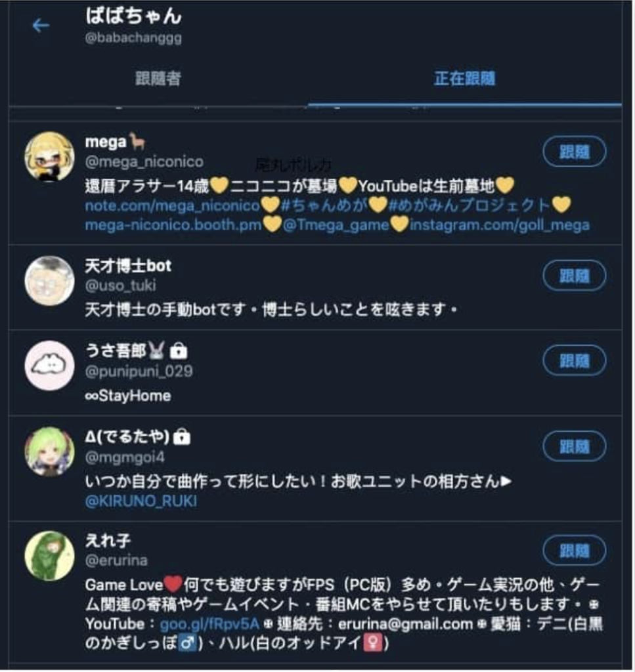Screen dimensions: 635x672
Task: Open えれ子's green avatar
Action: pyautogui.click(x=49, y=556)
